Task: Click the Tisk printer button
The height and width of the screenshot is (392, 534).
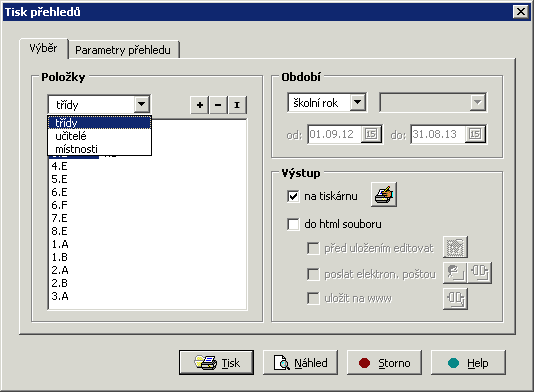Action: coord(216,363)
